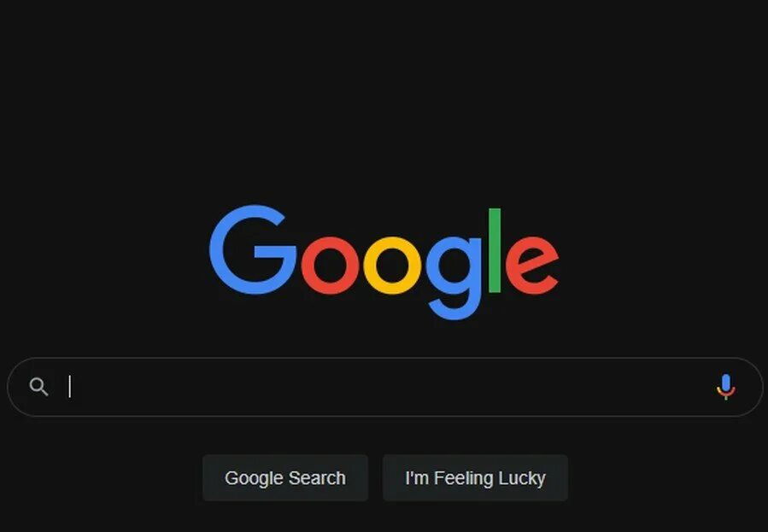This screenshot has width=768, height=532.
Task: Click the yellow o in the Google logo
Action: (x=392, y=266)
